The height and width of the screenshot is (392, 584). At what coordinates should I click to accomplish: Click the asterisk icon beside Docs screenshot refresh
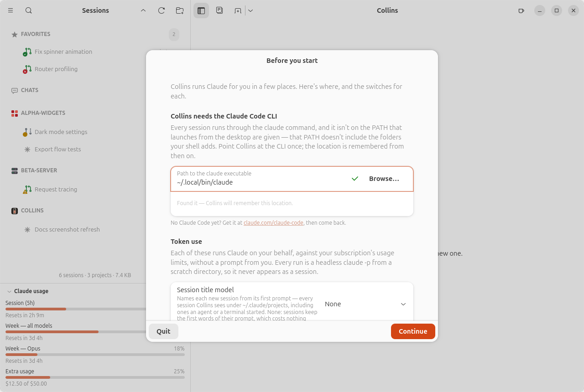click(x=27, y=230)
